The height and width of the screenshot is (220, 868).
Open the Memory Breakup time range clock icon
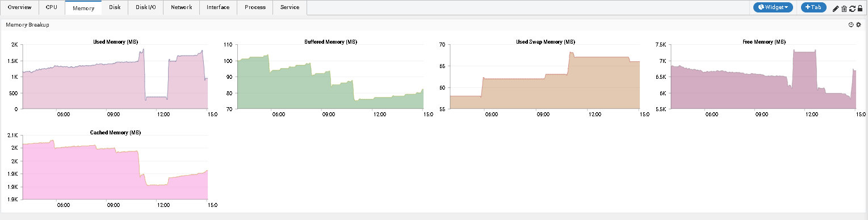tap(851, 25)
